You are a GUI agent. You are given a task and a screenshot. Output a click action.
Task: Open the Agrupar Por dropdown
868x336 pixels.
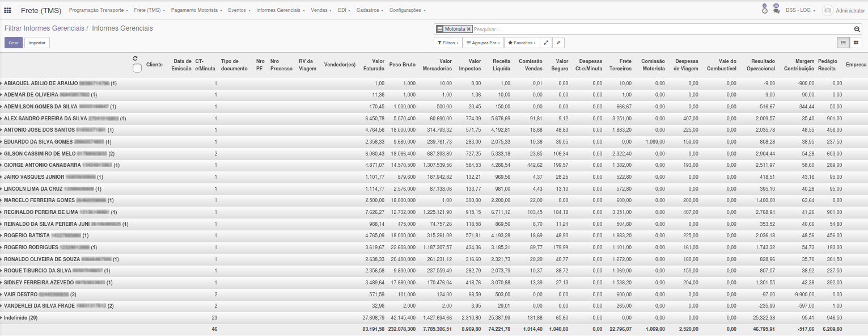[482, 43]
